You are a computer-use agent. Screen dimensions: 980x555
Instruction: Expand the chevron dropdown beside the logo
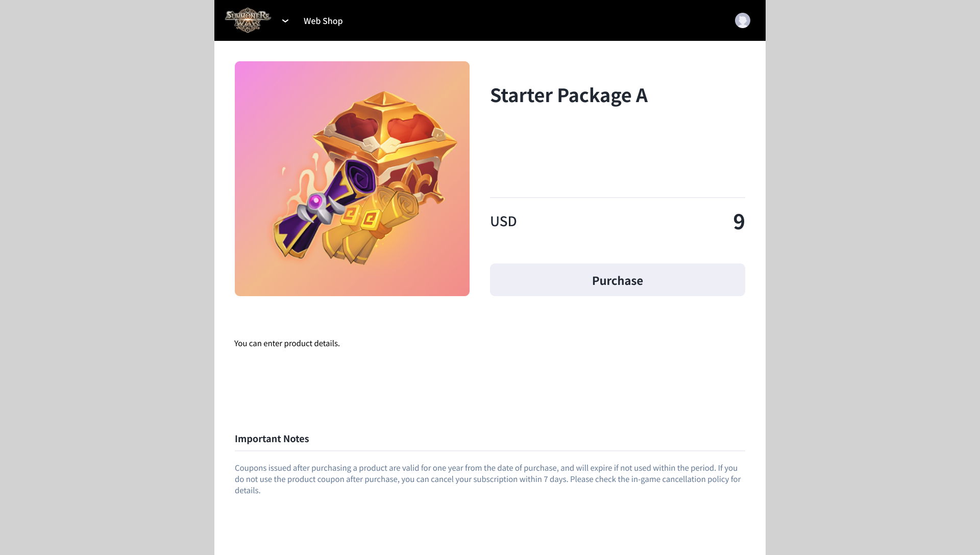click(x=285, y=21)
